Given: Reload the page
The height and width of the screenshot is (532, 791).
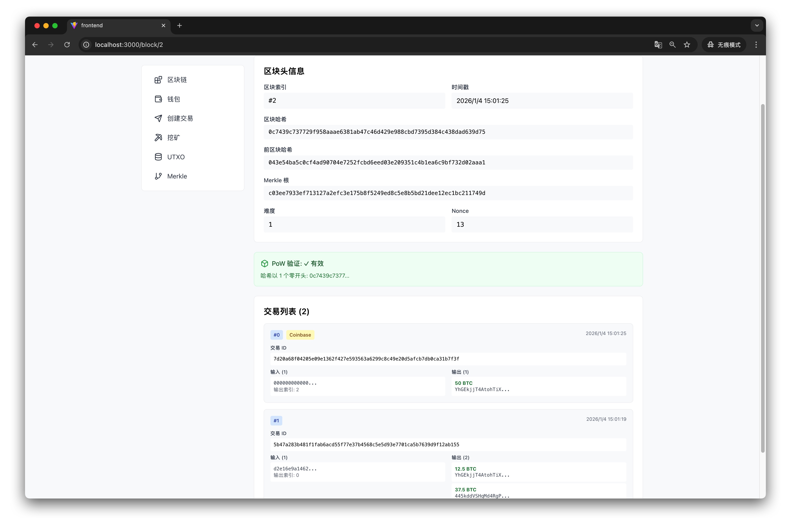Looking at the screenshot, I should click(67, 45).
